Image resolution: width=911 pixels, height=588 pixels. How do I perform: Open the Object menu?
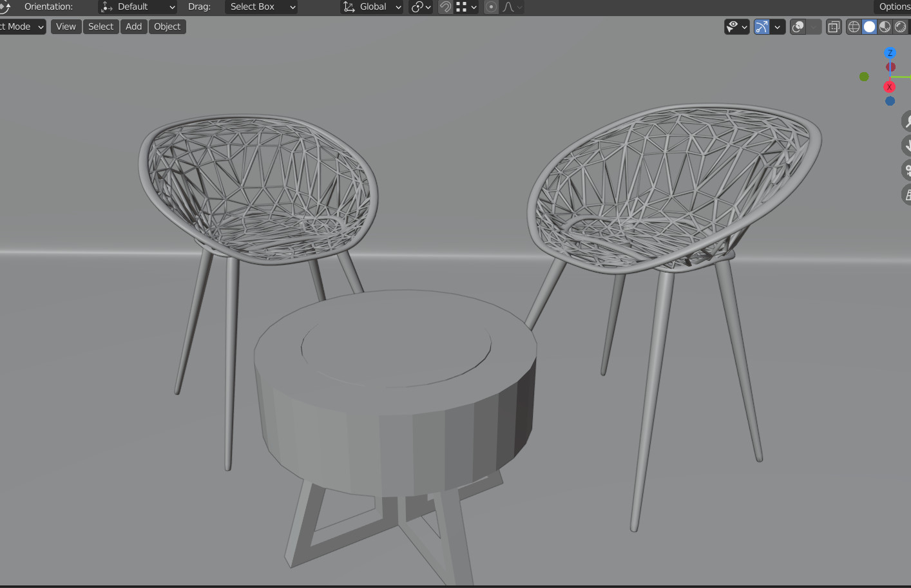(167, 26)
